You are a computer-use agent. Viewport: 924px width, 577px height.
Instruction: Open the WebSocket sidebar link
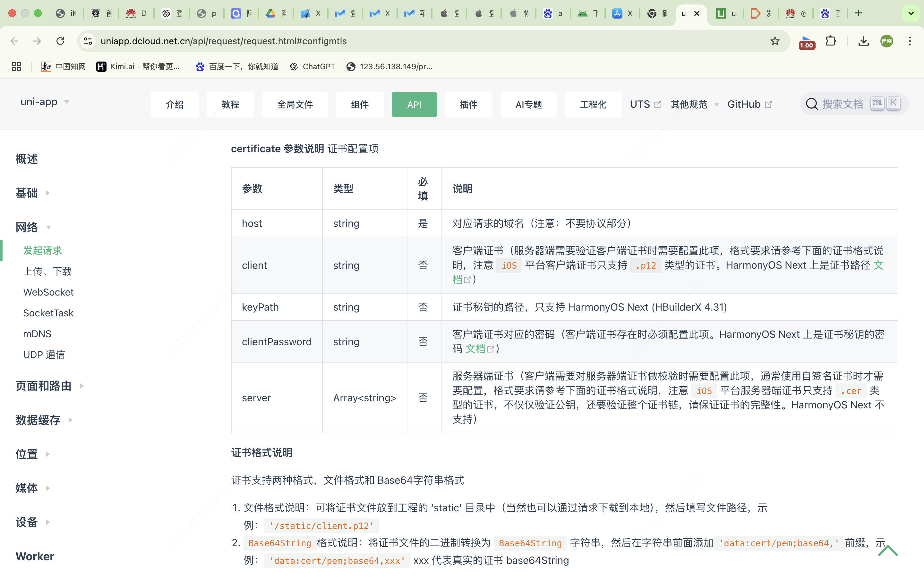(48, 292)
